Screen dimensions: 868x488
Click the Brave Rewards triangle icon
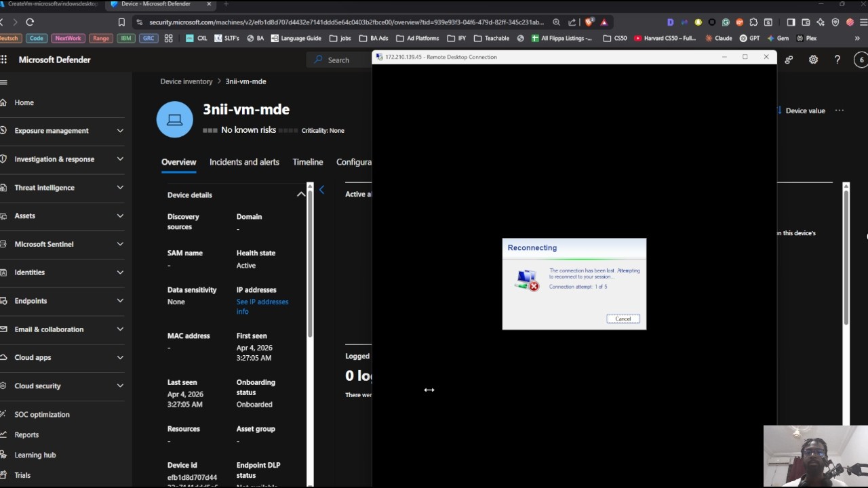tap(604, 22)
